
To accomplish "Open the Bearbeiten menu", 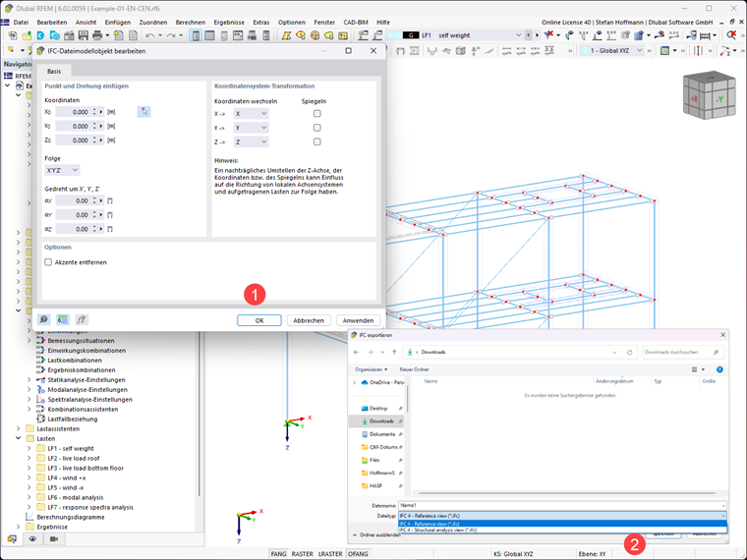I will tap(52, 23).
